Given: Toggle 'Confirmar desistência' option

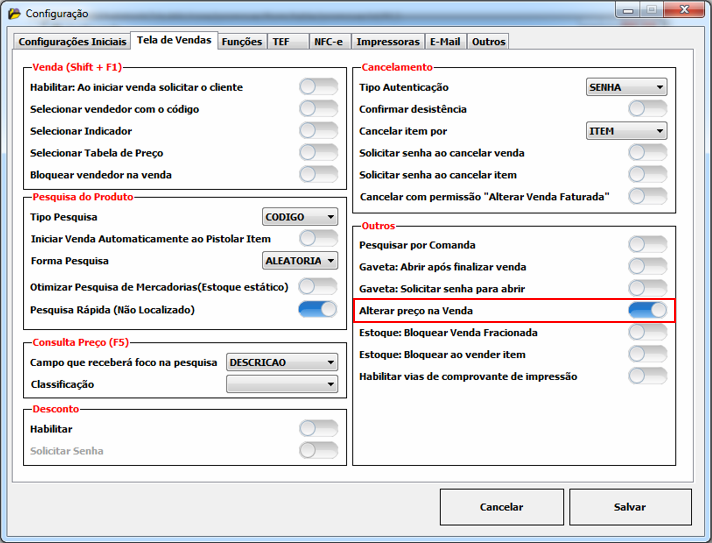Looking at the screenshot, I should pyautogui.click(x=647, y=109).
